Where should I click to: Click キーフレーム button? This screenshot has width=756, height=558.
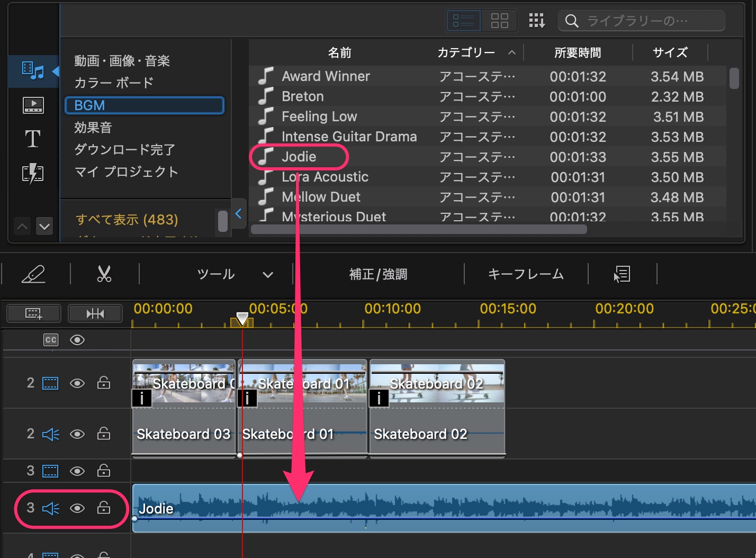526,274
